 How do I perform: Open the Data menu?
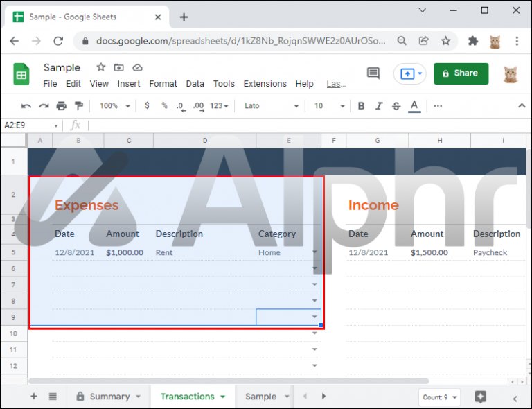click(x=195, y=84)
